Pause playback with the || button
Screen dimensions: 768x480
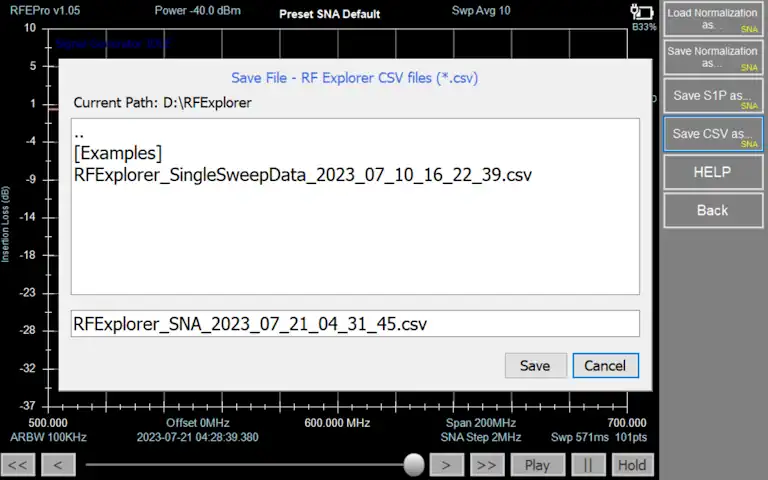coord(588,465)
